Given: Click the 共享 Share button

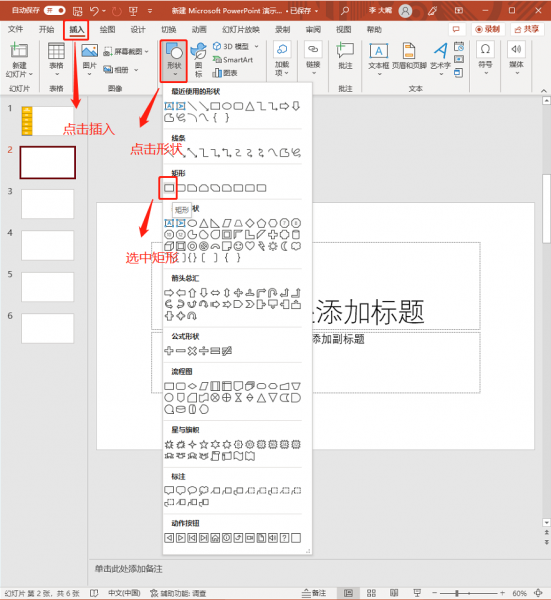Looking at the screenshot, I should tap(527, 29).
